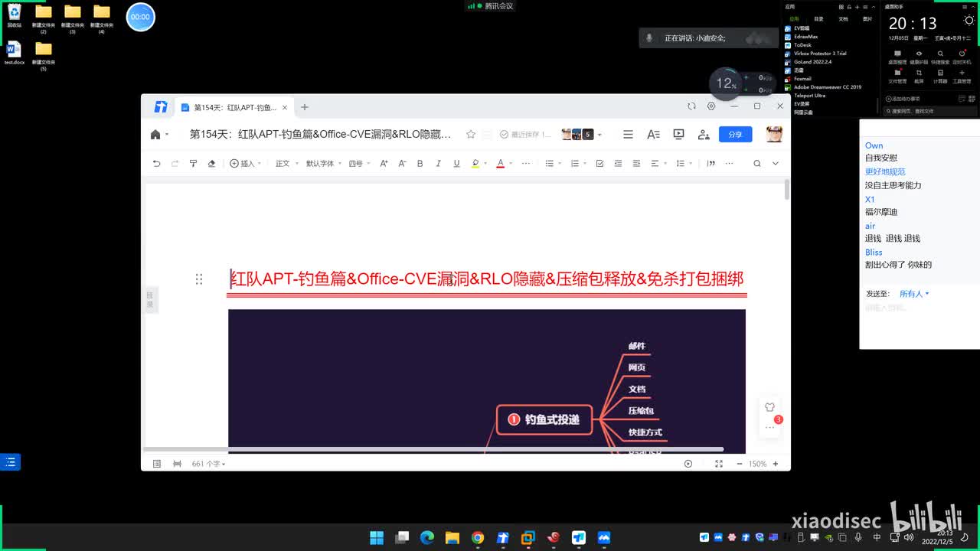This screenshot has width=980, height=551.
Task: Enter fullscreen with expand icon
Action: click(x=719, y=464)
